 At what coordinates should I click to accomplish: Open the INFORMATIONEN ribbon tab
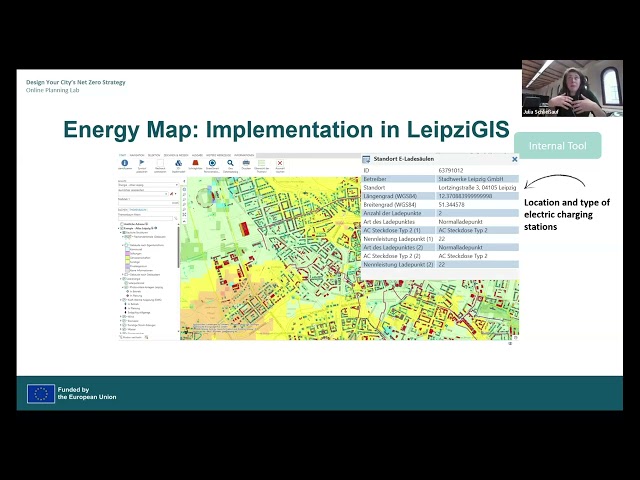click(x=244, y=155)
